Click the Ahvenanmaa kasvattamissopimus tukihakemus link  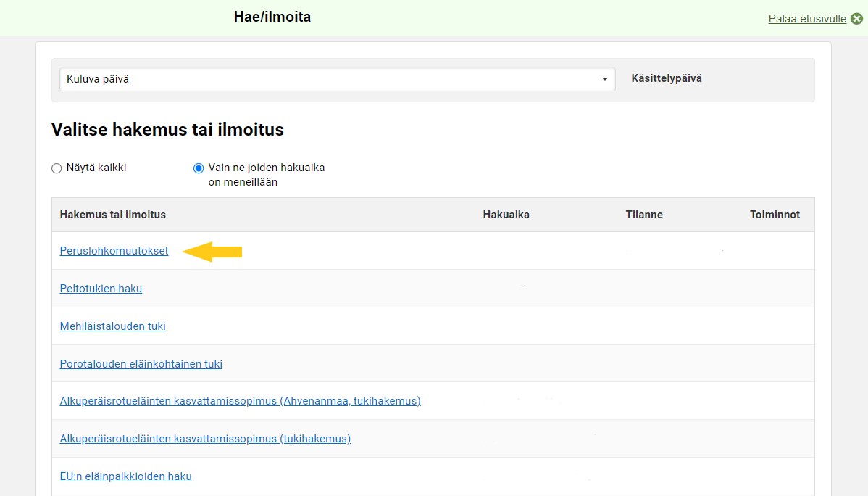[x=240, y=400]
